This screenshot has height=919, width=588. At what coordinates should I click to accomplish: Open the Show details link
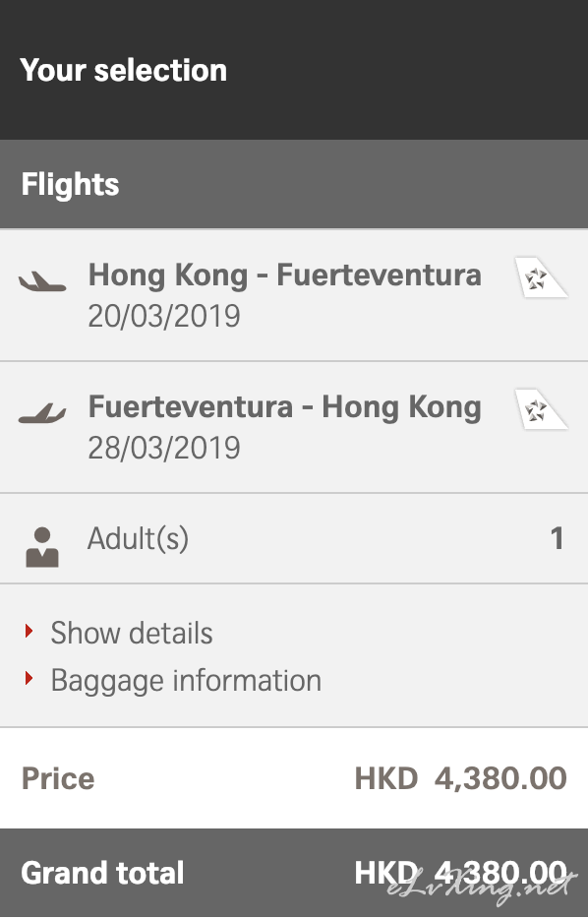coord(132,633)
